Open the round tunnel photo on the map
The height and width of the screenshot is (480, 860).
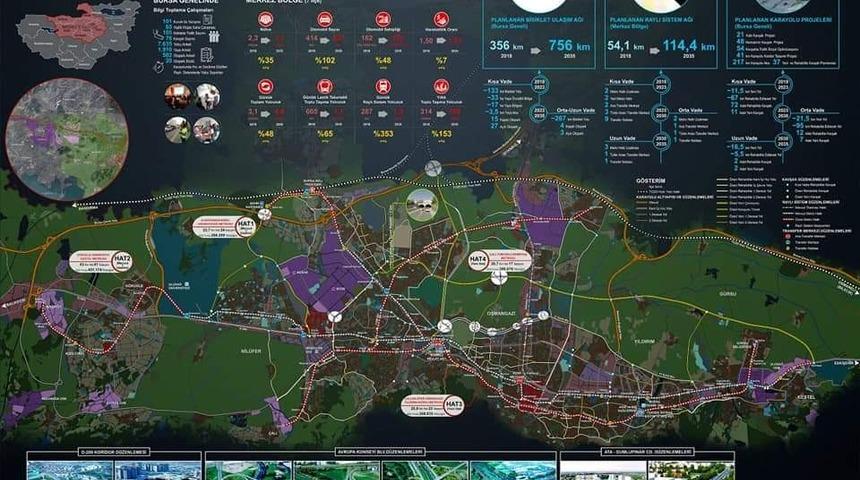coord(422,205)
